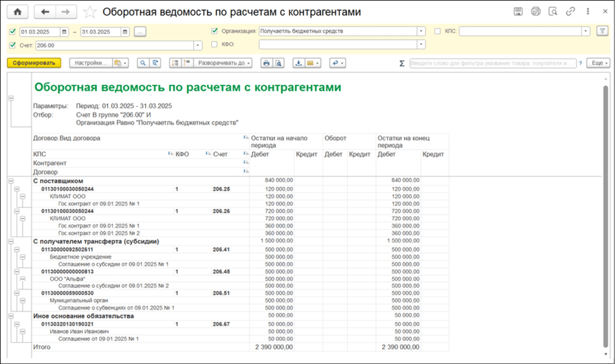Viewport: 615px width, 364px height.
Task: Click the filter funnel icon beside КПС
Action: (602, 31)
